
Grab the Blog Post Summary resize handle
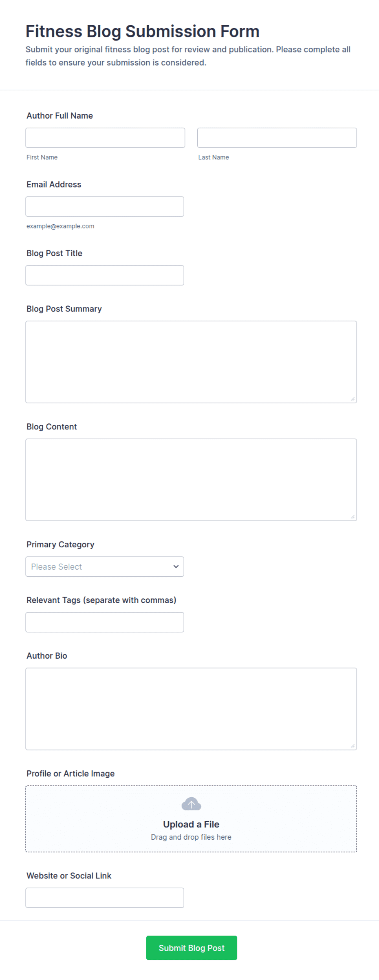pos(353,399)
